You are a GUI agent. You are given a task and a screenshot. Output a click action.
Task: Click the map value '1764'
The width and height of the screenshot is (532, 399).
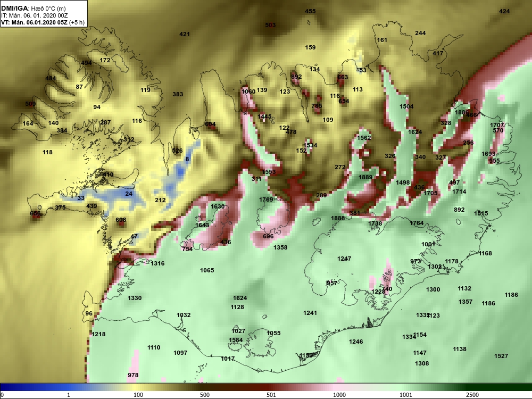pos(417,223)
